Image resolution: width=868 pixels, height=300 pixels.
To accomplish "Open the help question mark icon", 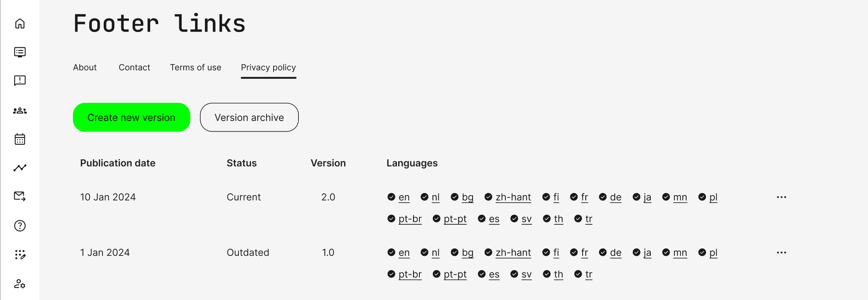I will (20, 226).
